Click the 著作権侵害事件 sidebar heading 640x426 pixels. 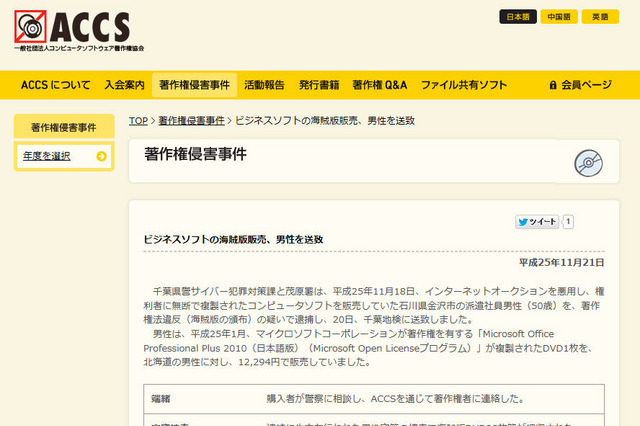click(x=64, y=127)
